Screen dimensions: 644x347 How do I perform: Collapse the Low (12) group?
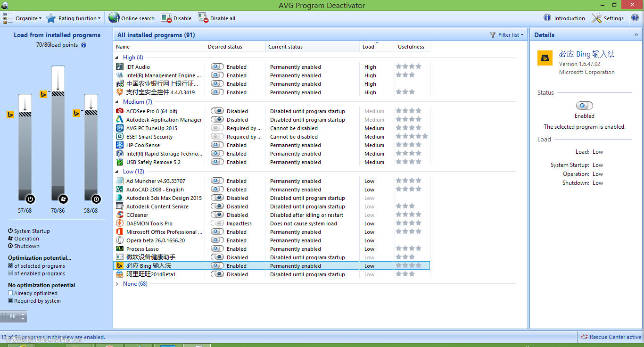pyautogui.click(x=118, y=172)
